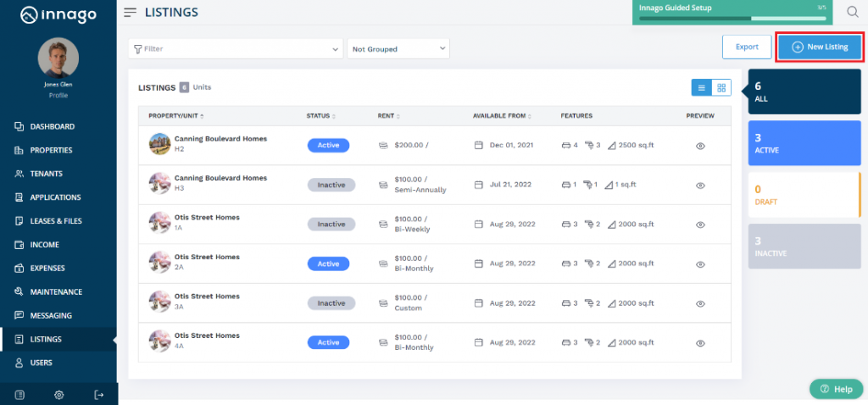The image size is (868, 405).
Task: Open Jones Glen profile avatar
Action: 58,58
